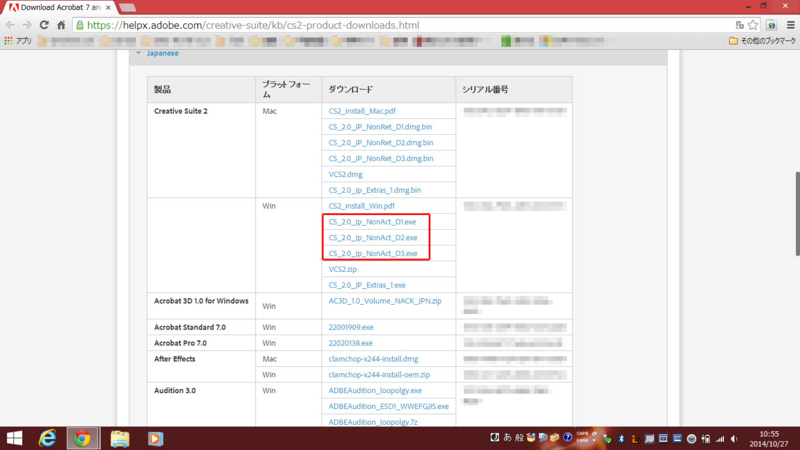Download CS_2.0_Jp_NonAct_D2.exe
The height and width of the screenshot is (450, 800).
click(372, 237)
